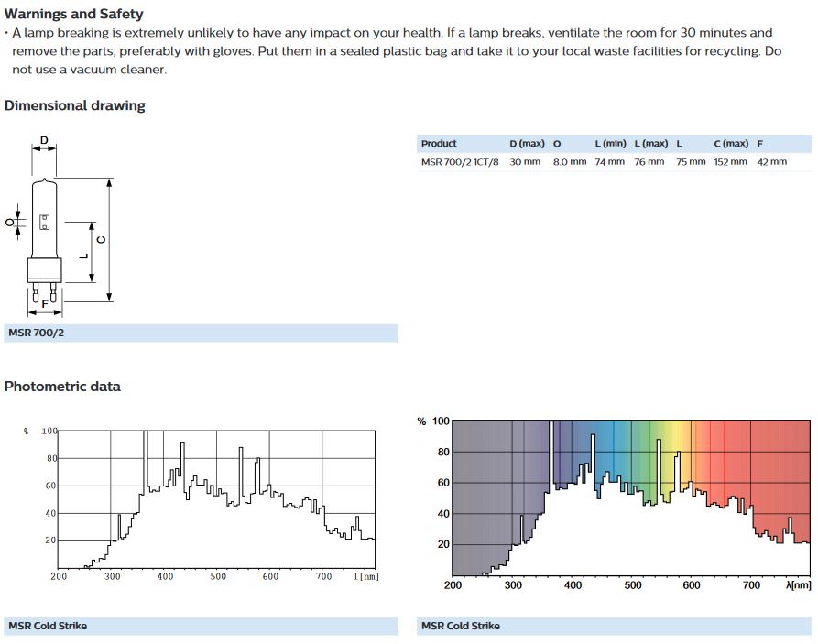Click the 'D' dimension label on drawing

(x=44, y=140)
